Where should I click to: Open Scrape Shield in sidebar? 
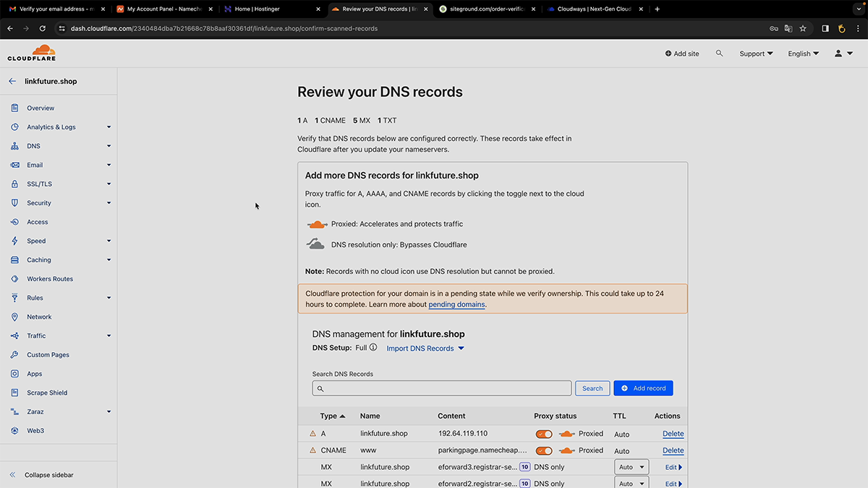[47, 393]
